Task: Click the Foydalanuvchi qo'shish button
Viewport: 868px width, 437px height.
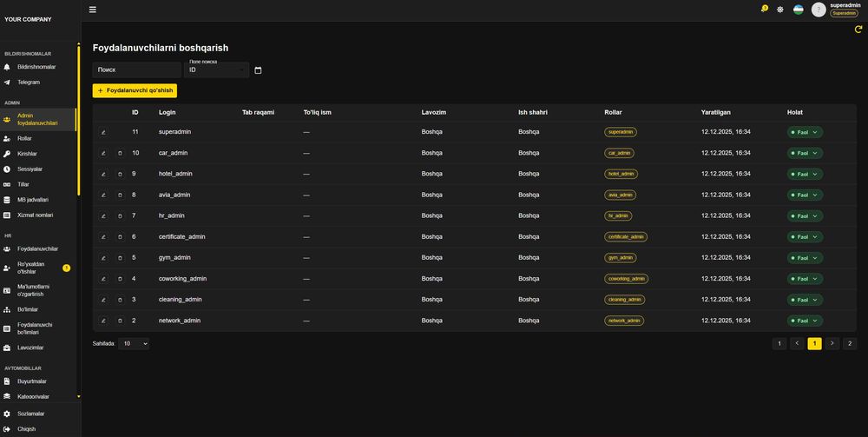Action: pyautogui.click(x=135, y=90)
